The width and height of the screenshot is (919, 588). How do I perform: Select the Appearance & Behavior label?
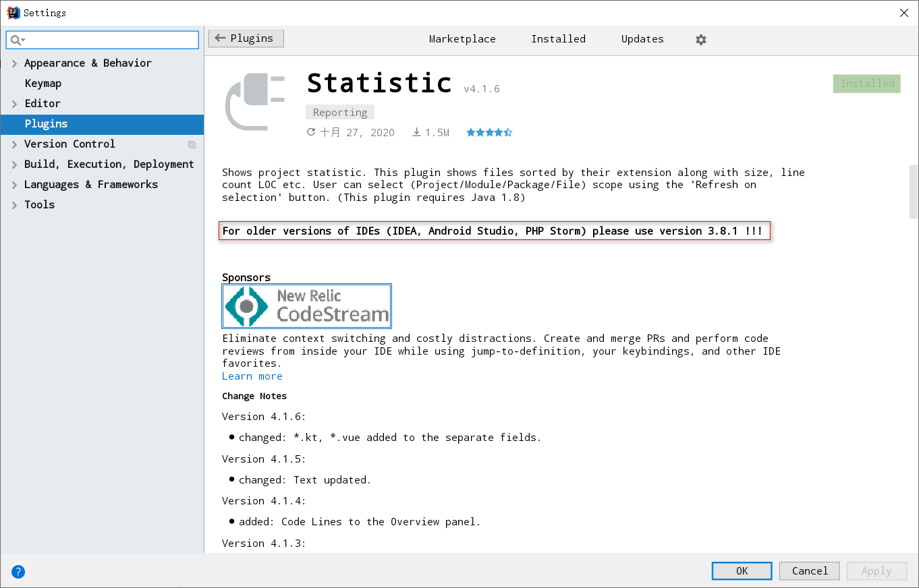click(88, 63)
